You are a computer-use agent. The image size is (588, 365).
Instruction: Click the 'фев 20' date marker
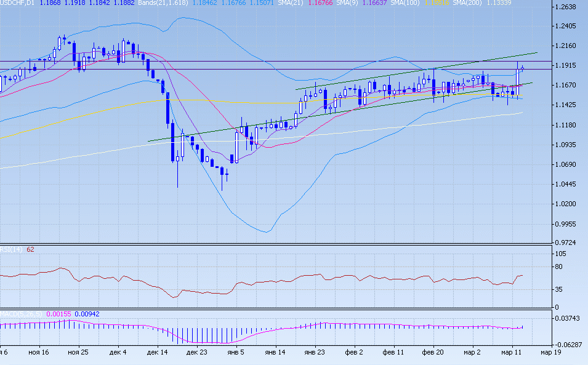[x=433, y=353]
